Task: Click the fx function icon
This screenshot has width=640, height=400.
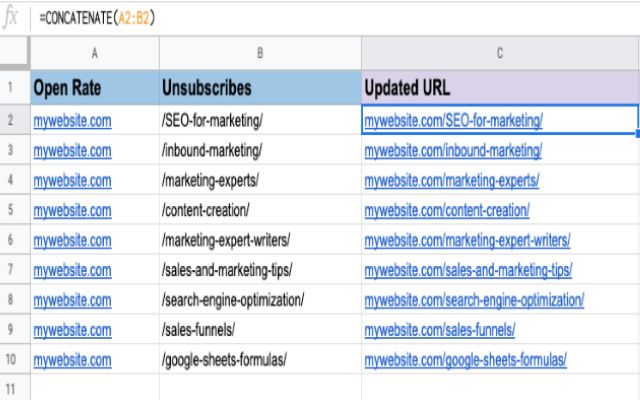Action: pyautogui.click(x=13, y=17)
